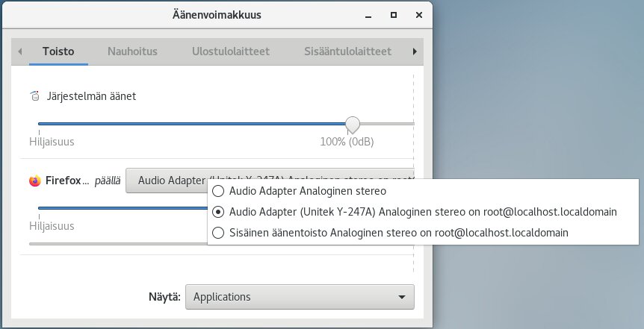644x329 pixels.
Task: Click the system sounds icon
Action: (35, 96)
